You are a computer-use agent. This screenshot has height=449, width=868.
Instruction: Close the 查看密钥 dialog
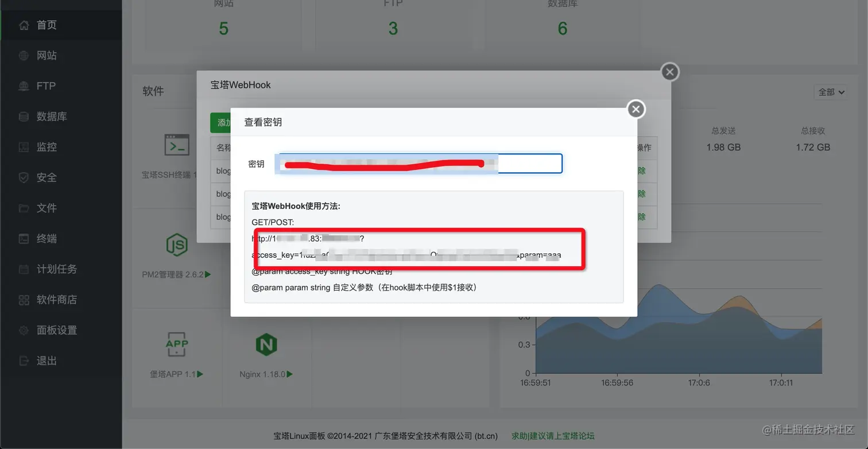(635, 109)
